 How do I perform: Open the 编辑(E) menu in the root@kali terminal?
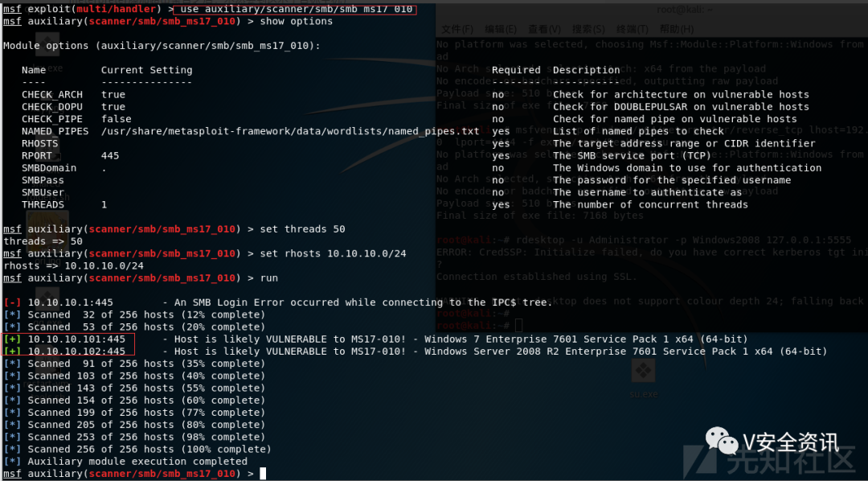tap(501, 29)
